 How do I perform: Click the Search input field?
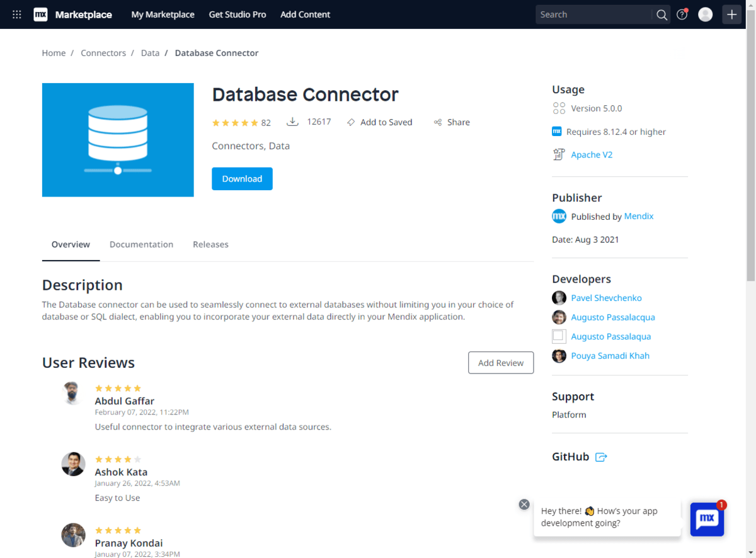click(x=592, y=14)
